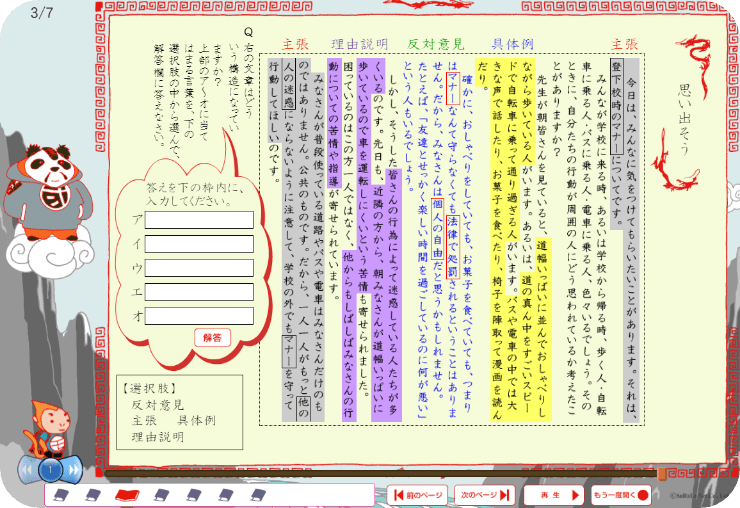The image size is (740, 508).
Task: Open the seventh book page icon
Action: point(258,494)
